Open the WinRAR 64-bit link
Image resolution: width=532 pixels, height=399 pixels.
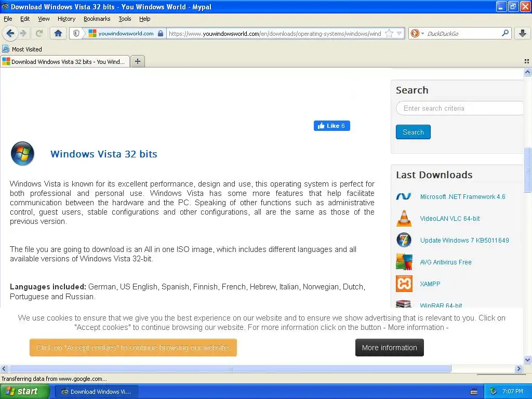point(441,305)
